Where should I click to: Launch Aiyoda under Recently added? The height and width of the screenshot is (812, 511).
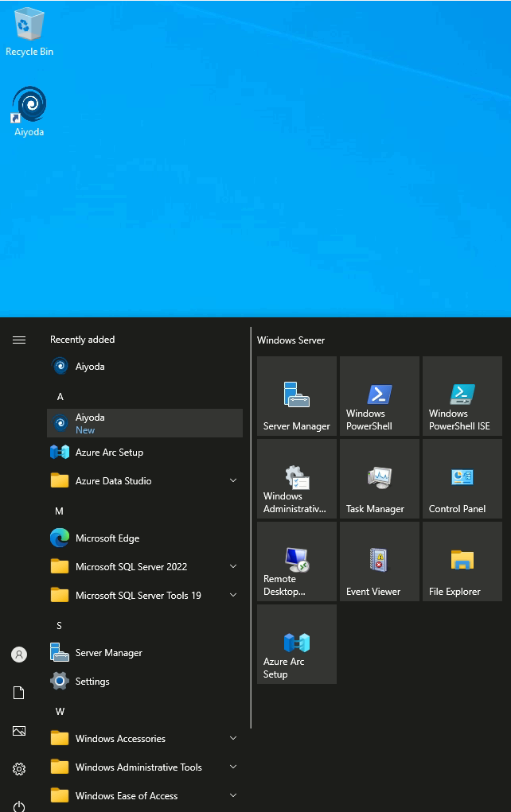(x=145, y=367)
